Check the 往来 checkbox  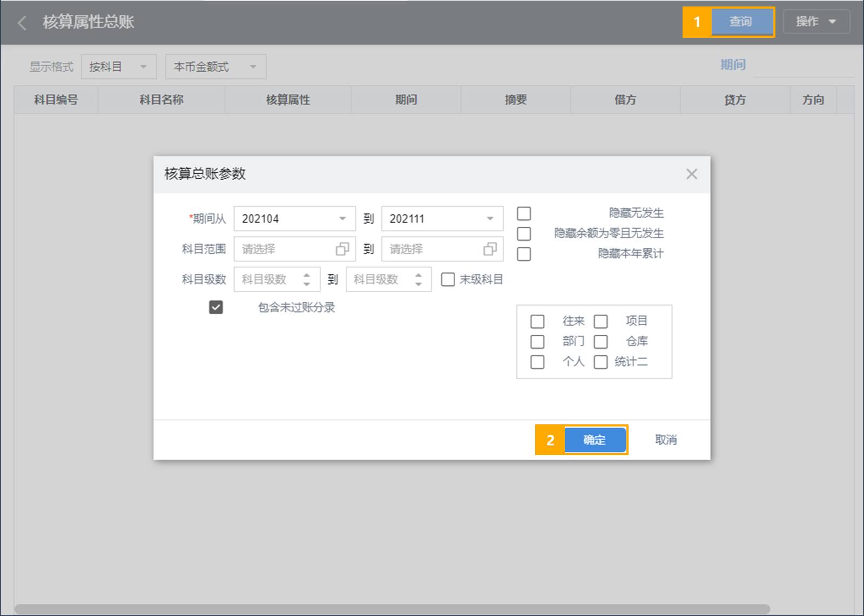(x=537, y=322)
